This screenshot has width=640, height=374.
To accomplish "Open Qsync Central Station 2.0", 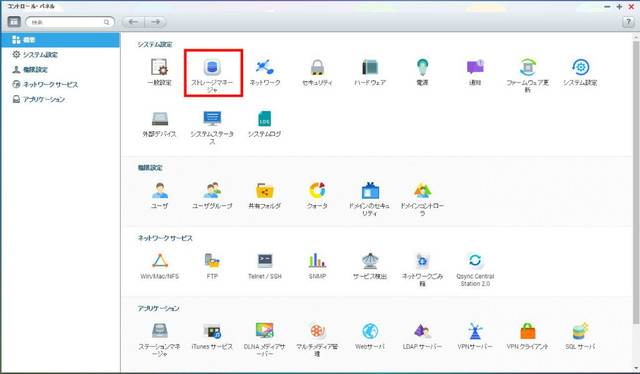I will click(x=475, y=260).
